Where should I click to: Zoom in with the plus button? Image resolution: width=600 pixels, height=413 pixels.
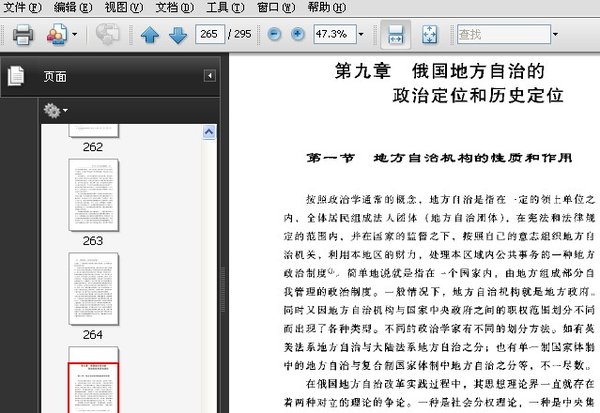coord(298,34)
